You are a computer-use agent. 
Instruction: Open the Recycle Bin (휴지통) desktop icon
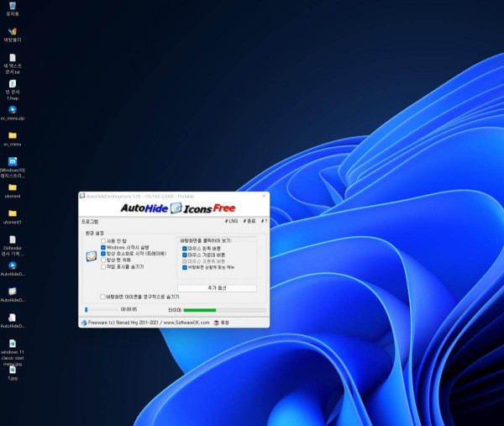13,6
